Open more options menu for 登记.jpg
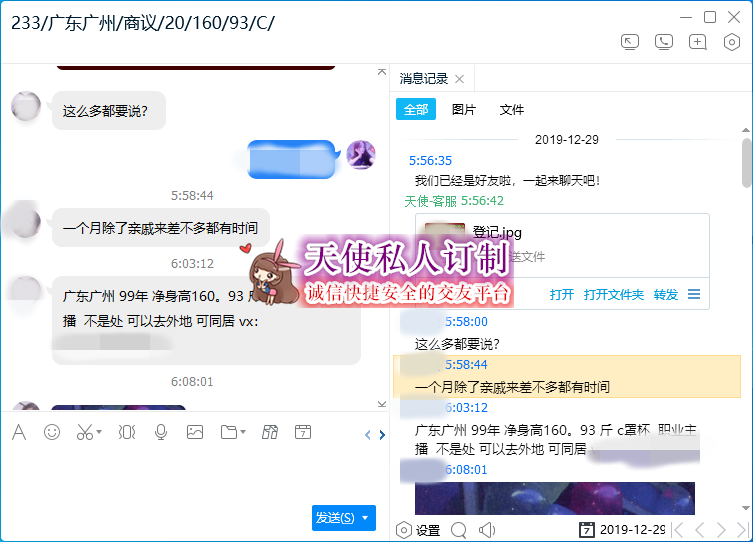 [x=694, y=294]
